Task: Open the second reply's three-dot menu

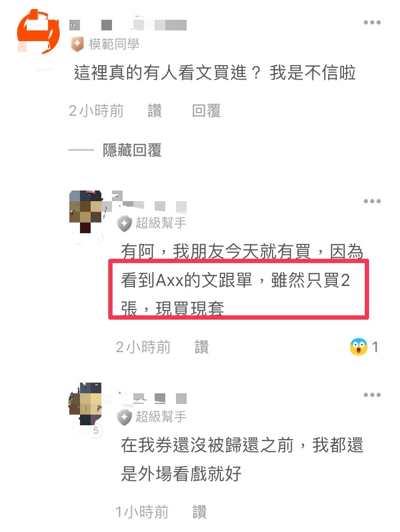Action: 372,395
